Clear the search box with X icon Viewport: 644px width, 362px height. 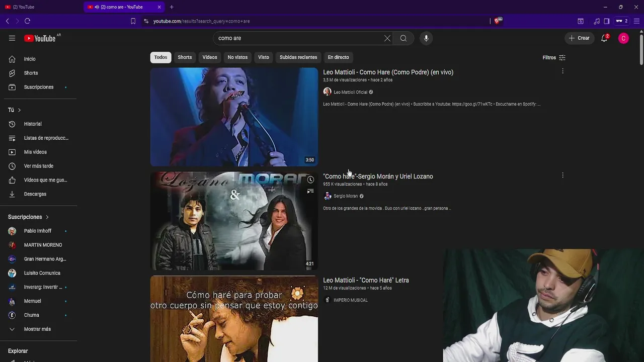[387, 38]
